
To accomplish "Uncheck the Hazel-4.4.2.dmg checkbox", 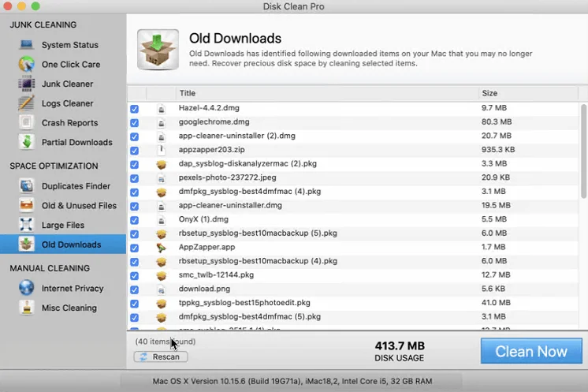I will point(134,109).
